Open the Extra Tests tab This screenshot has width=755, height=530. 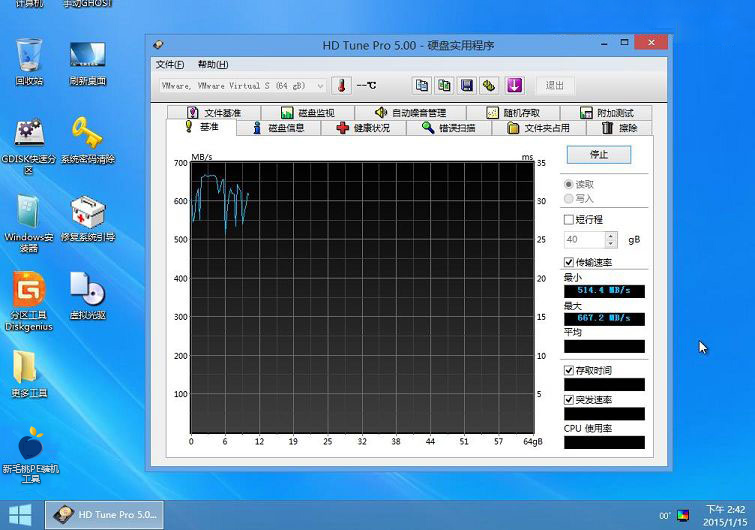(606, 113)
